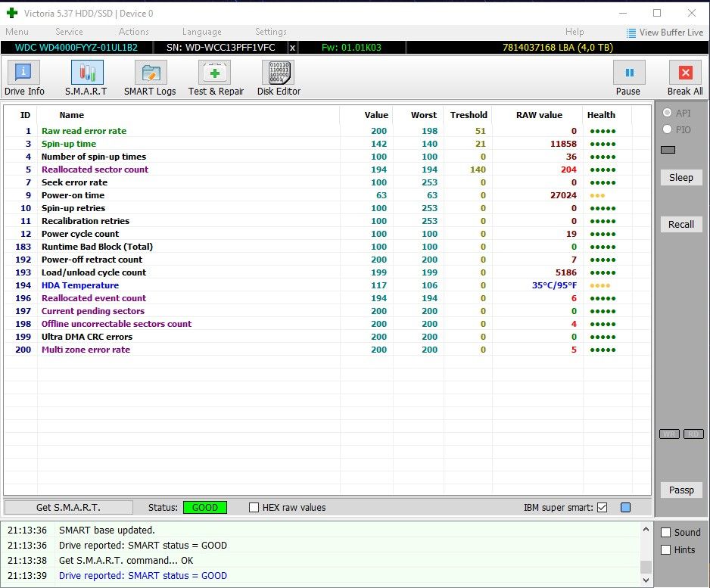This screenshot has width=710, height=588.
Task: Click the Get S.M.A.R.T. button
Action: click(68, 508)
